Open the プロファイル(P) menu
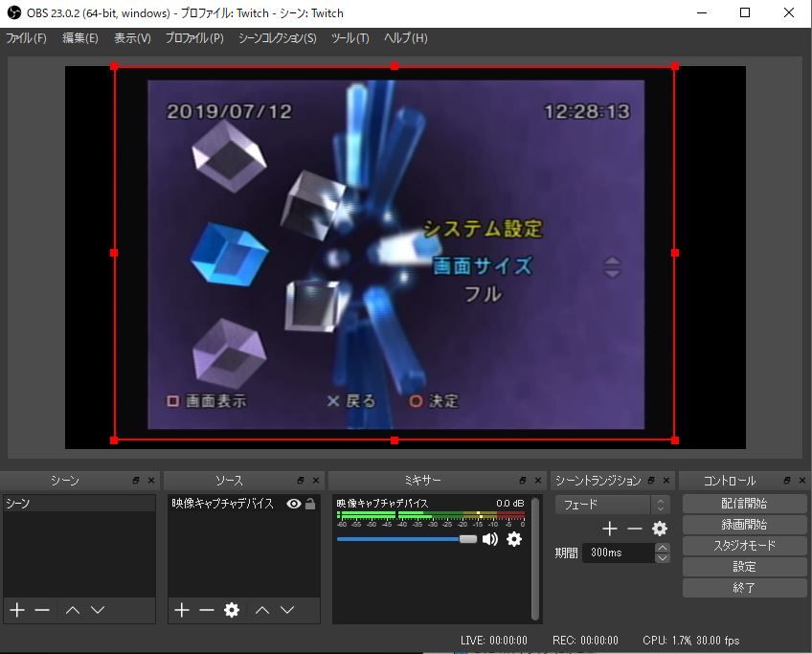Image resolution: width=812 pixels, height=654 pixels. coord(194,37)
